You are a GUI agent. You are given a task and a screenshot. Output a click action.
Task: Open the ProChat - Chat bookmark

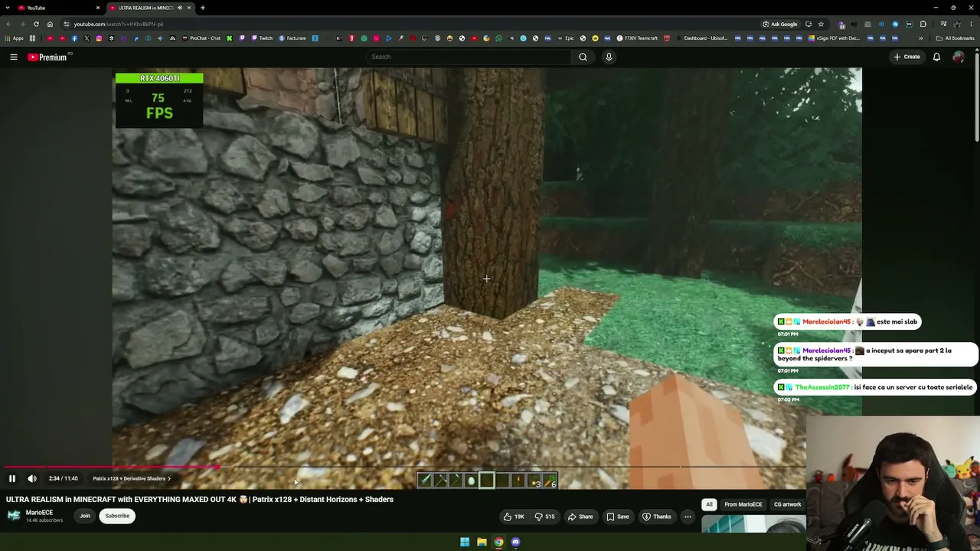coord(201,38)
